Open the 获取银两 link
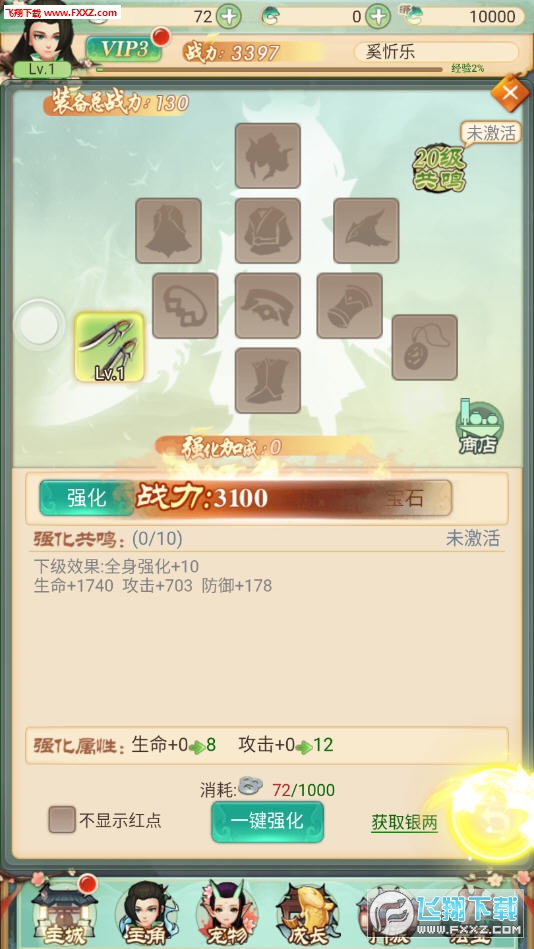The height and width of the screenshot is (949, 534). 404,823
